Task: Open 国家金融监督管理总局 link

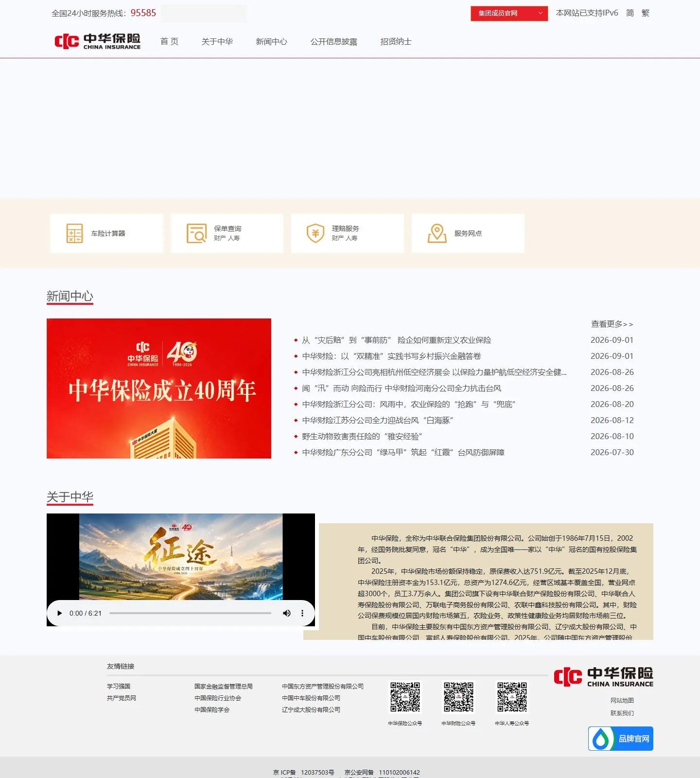Action: pyautogui.click(x=224, y=686)
